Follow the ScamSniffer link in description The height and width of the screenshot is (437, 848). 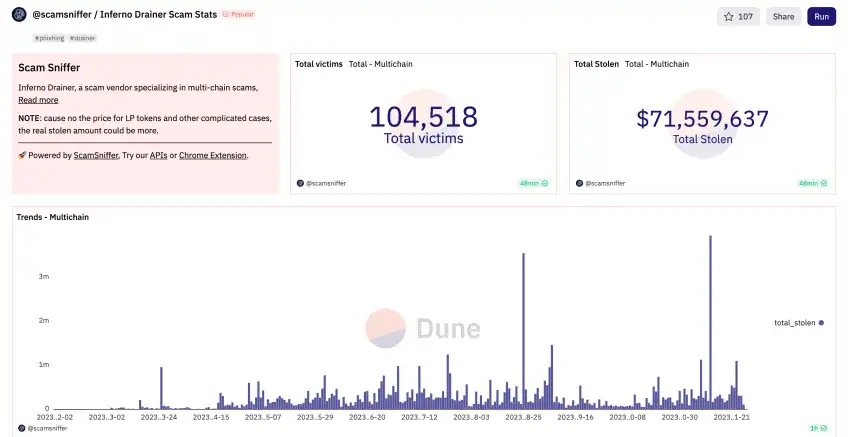[96, 155]
